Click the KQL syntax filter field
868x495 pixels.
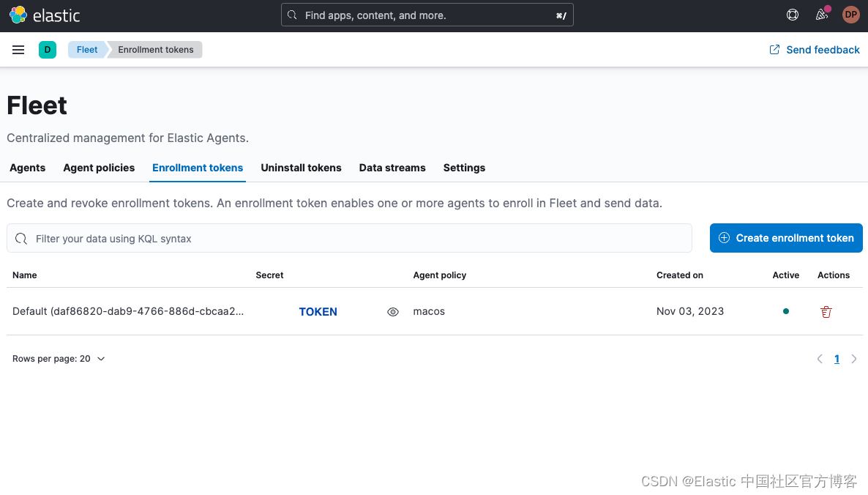pos(349,239)
